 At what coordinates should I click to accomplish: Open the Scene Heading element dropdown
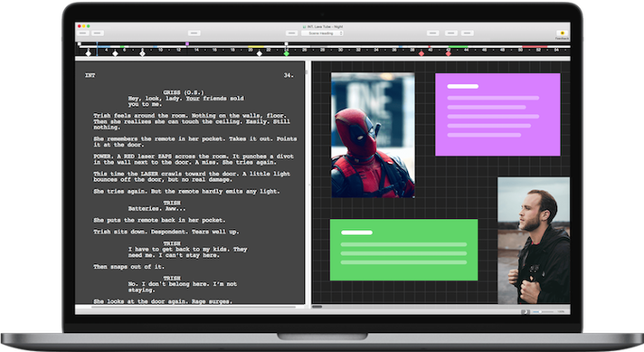(x=322, y=33)
